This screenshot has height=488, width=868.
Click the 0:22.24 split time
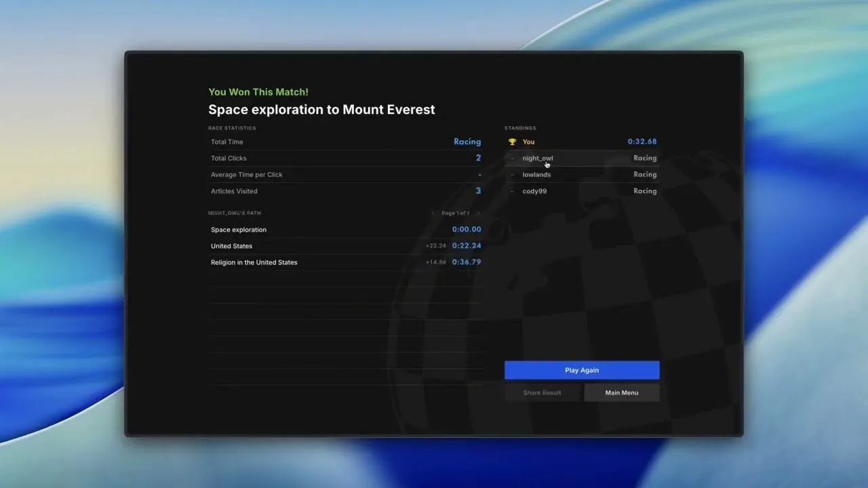467,246
